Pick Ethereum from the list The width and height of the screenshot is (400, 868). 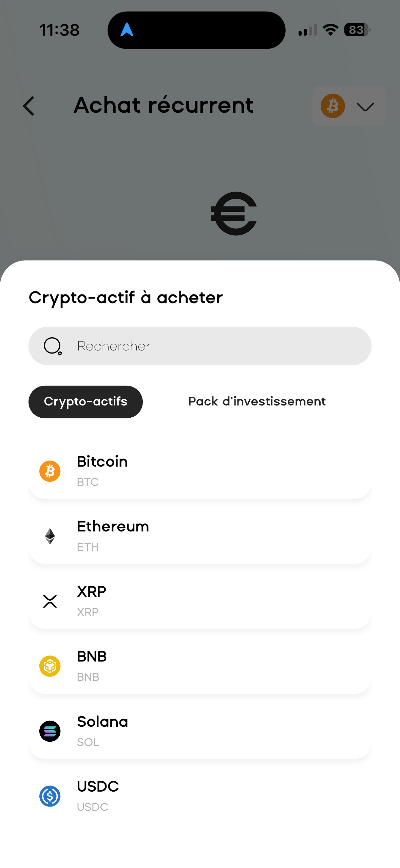point(200,536)
